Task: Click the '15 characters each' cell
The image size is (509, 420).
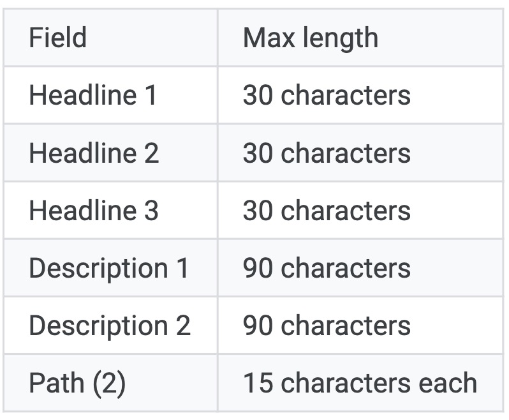Action: [x=360, y=383]
